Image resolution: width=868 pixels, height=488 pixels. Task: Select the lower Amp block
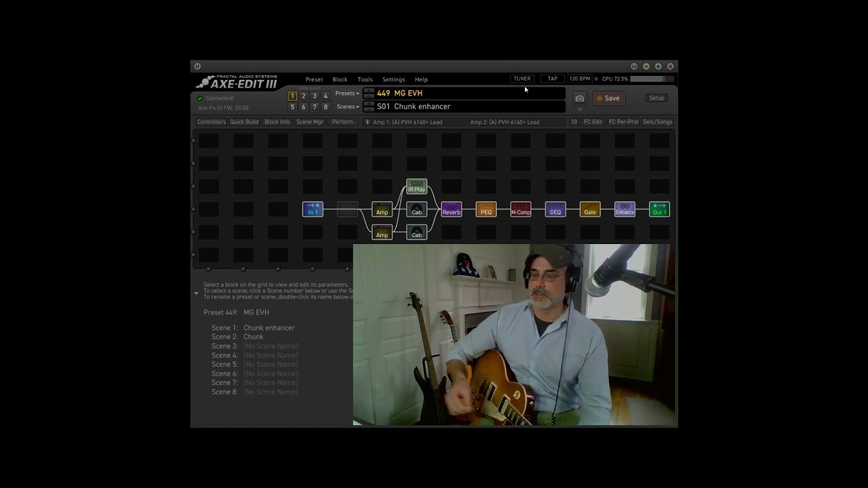coord(382,232)
